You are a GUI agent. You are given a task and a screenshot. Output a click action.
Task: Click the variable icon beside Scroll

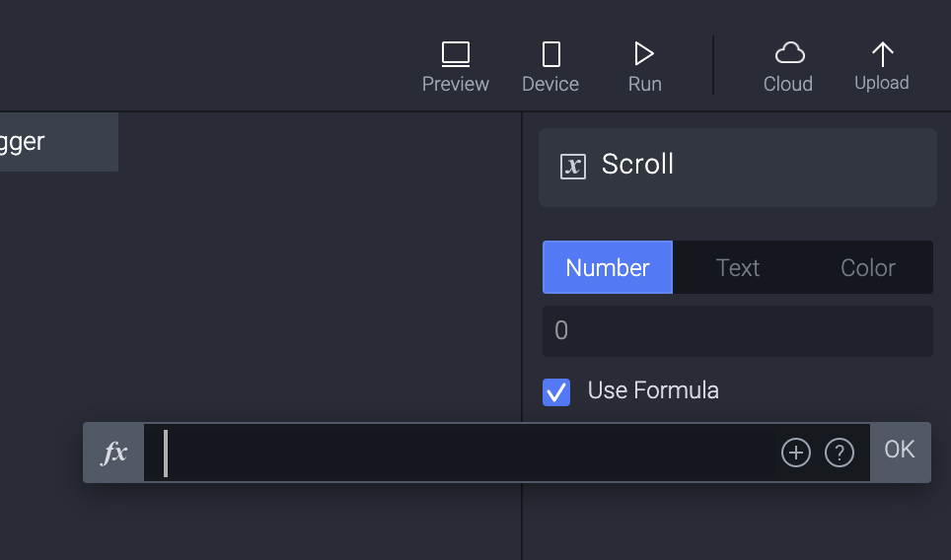click(572, 166)
